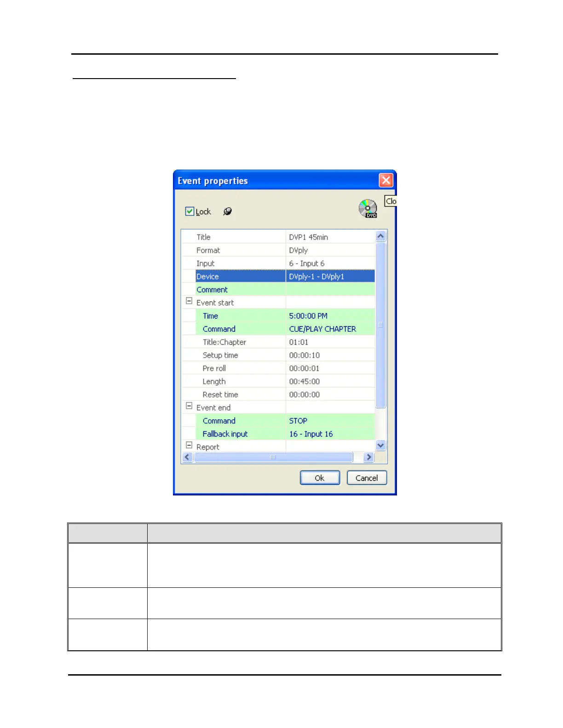Click the Ok button
Image resolution: width=563 pixels, height=728 pixels.
tap(320, 478)
